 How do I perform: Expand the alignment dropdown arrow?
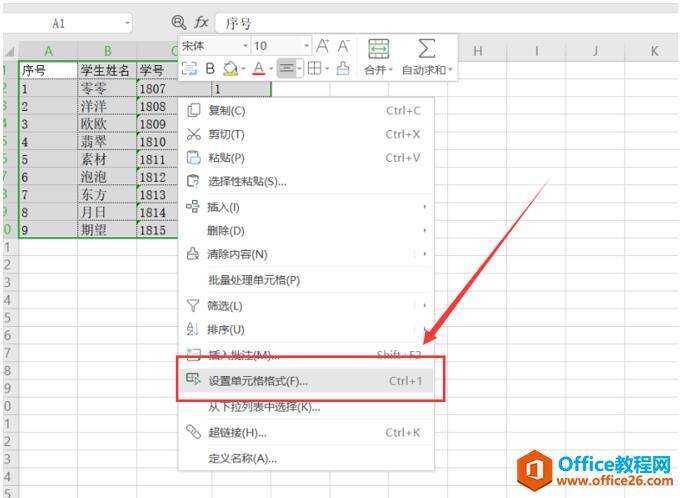pyautogui.click(x=299, y=69)
